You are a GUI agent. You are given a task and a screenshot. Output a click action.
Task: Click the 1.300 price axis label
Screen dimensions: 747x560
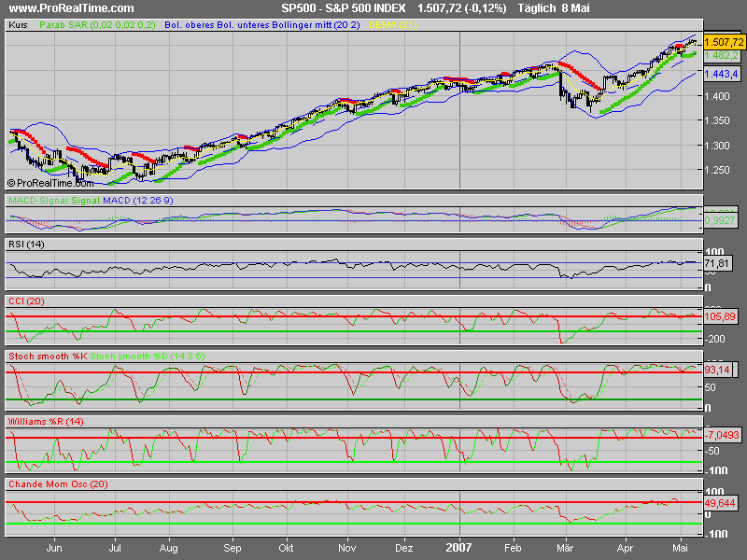tap(719, 146)
